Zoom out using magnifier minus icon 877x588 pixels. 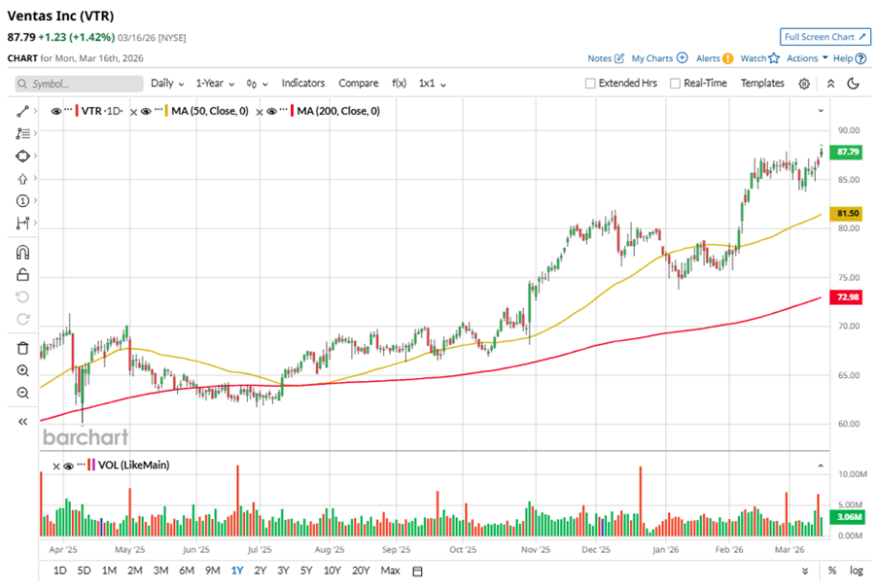click(22, 393)
